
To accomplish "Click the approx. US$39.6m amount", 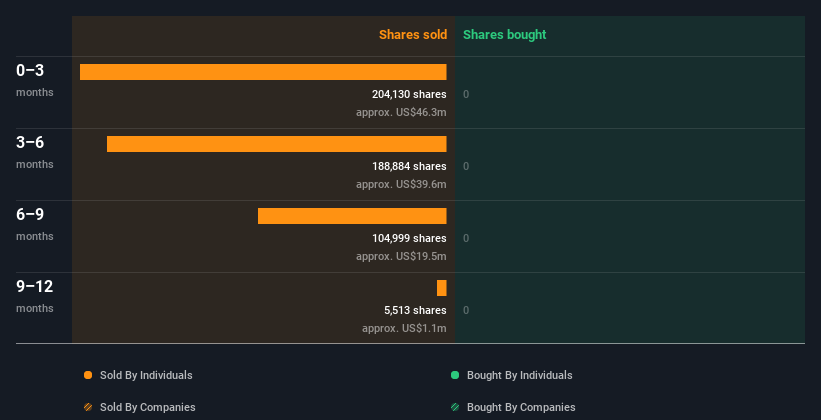I will click(x=401, y=184).
